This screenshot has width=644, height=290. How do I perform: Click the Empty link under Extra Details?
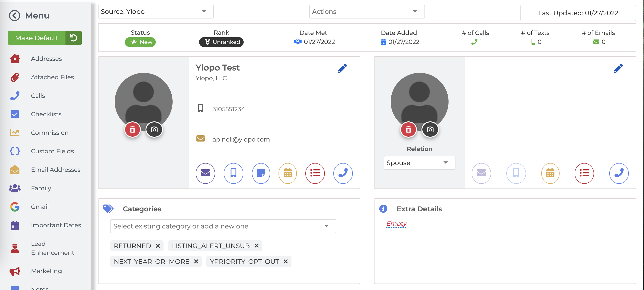(396, 223)
